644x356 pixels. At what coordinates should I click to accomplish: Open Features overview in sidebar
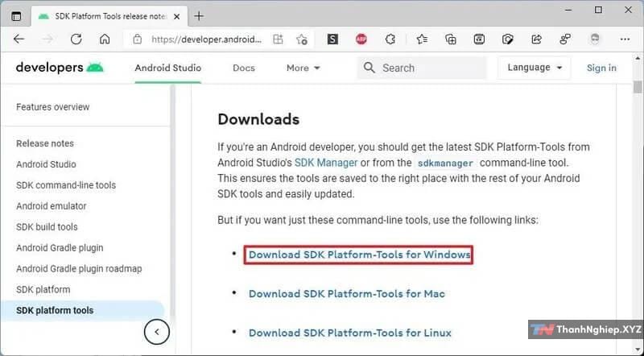click(52, 107)
